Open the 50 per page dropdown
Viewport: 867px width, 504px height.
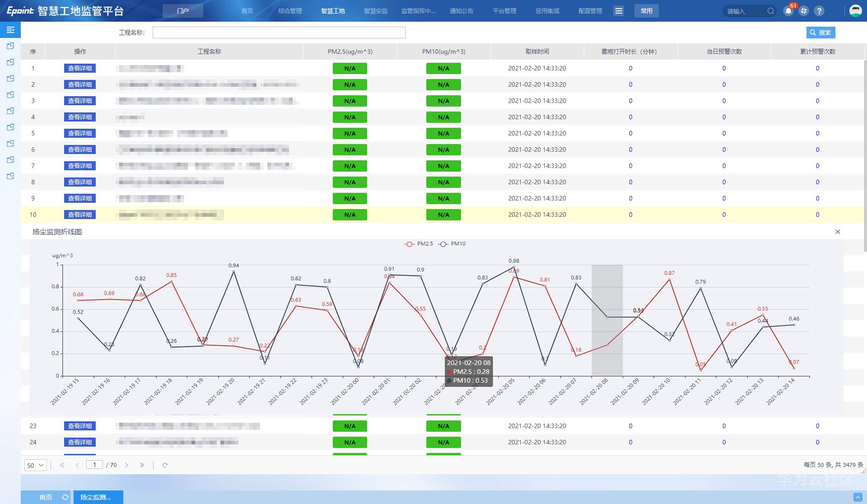pyautogui.click(x=35, y=465)
